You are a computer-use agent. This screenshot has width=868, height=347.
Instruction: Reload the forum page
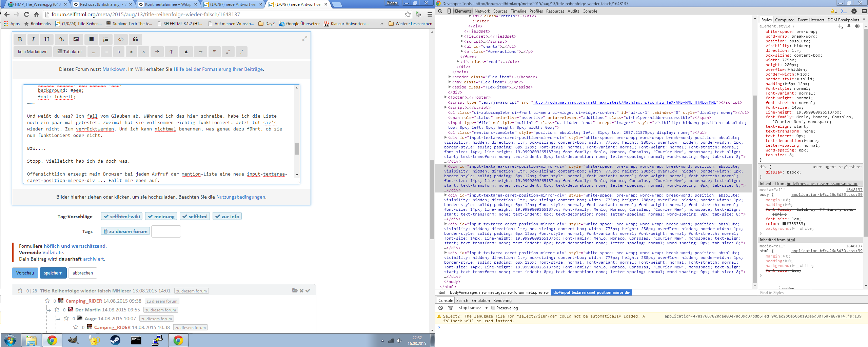point(26,14)
